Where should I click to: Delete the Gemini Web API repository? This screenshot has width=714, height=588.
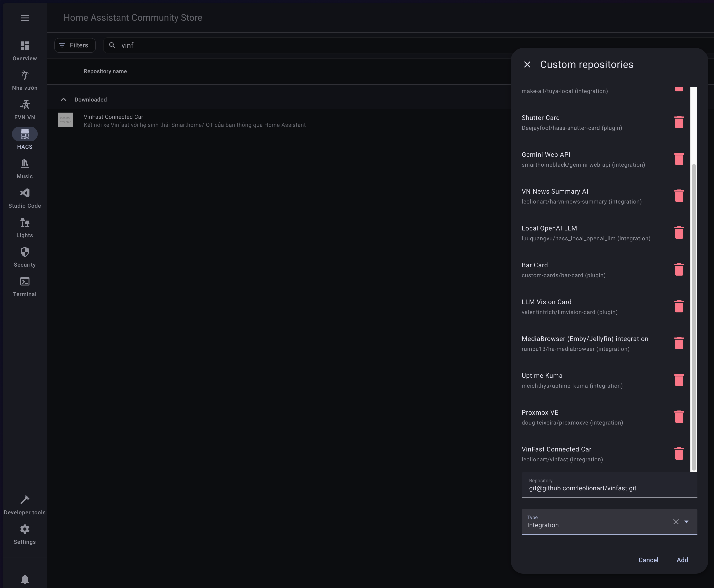point(679,159)
